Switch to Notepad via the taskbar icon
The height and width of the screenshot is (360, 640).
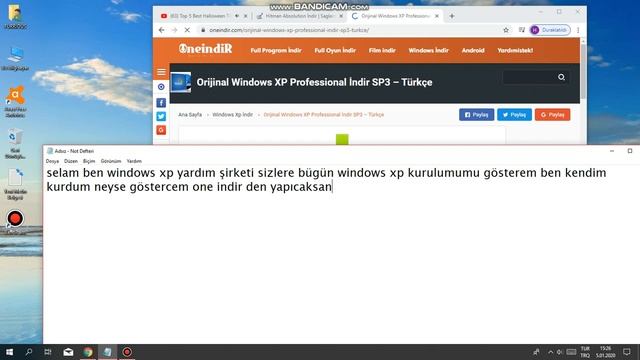pyautogui.click(x=107, y=352)
